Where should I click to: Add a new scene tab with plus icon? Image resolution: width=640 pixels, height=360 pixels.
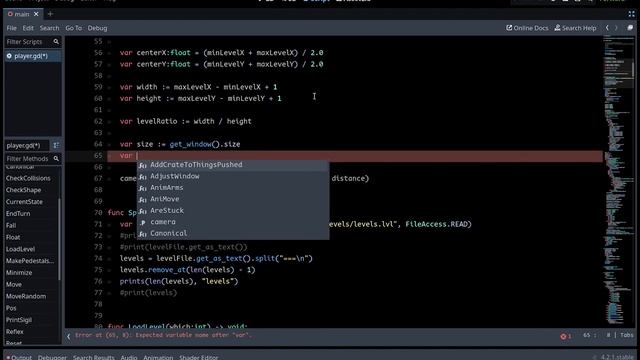[x=50, y=14]
